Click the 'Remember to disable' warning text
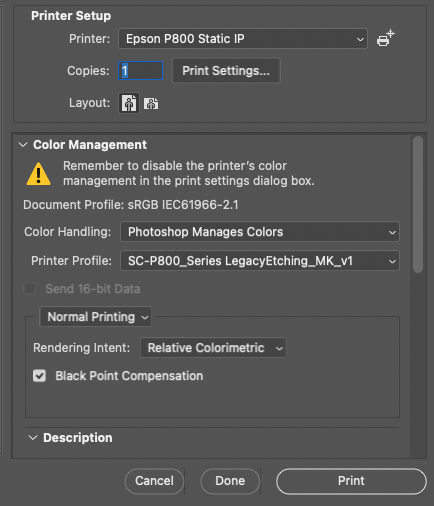The image size is (434, 506). [x=189, y=173]
